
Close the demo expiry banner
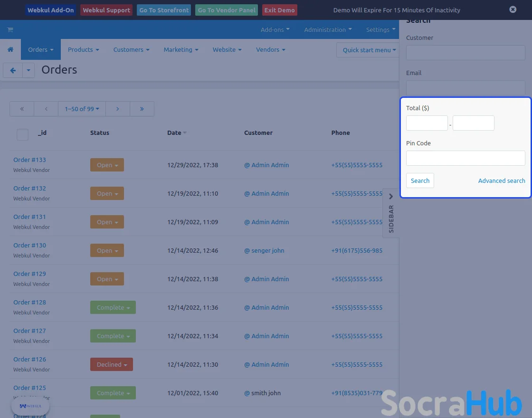[x=513, y=9]
